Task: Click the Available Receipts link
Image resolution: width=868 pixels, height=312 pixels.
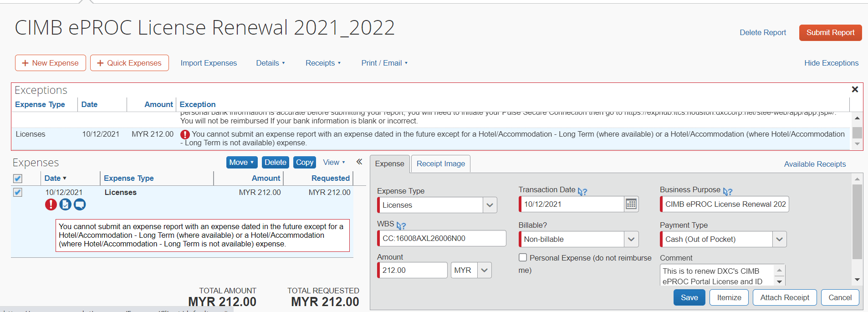Action: pyautogui.click(x=815, y=164)
